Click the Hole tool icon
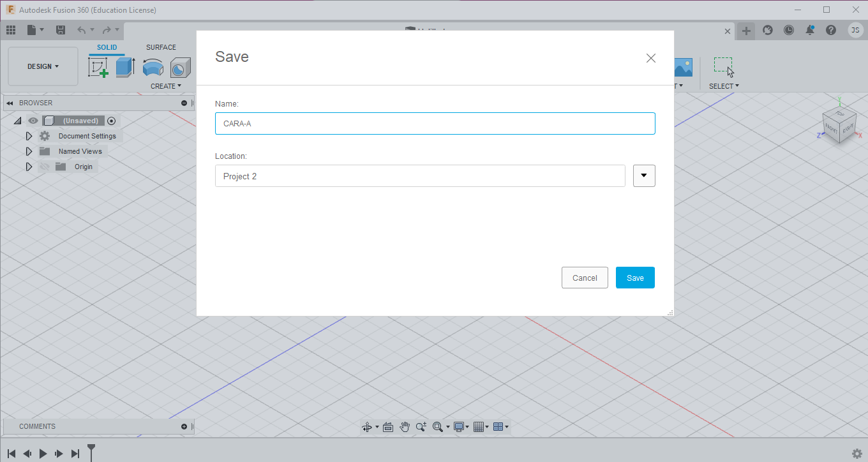 tap(181, 67)
